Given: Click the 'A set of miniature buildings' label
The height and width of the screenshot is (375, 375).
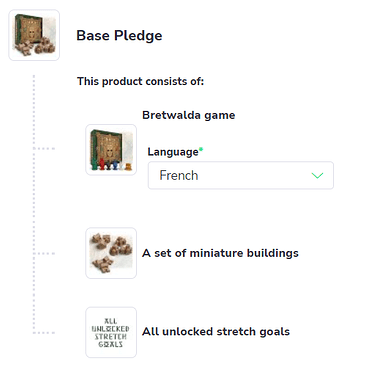Looking at the screenshot, I should (220, 253).
